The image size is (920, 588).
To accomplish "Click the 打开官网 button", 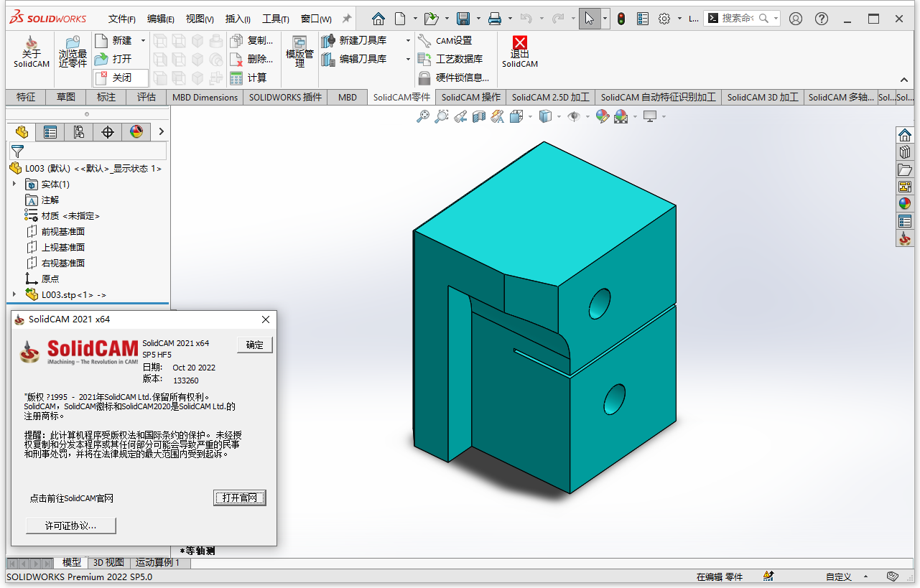I will pyautogui.click(x=240, y=498).
